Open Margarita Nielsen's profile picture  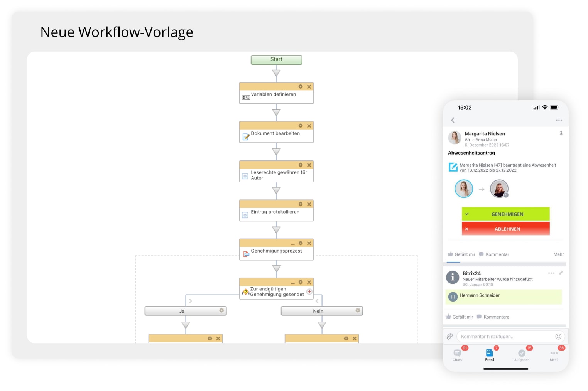pyautogui.click(x=455, y=137)
